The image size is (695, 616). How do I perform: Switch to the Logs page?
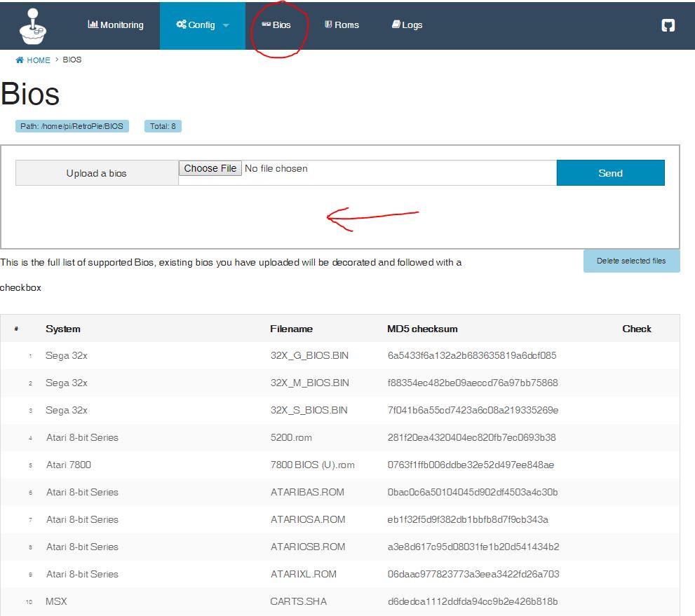pos(407,25)
